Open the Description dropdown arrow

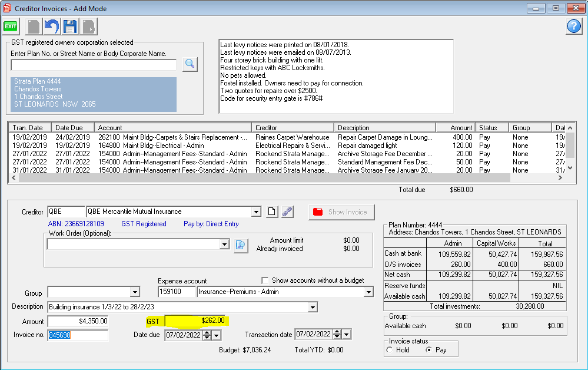pyautogui.click(x=313, y=307)
